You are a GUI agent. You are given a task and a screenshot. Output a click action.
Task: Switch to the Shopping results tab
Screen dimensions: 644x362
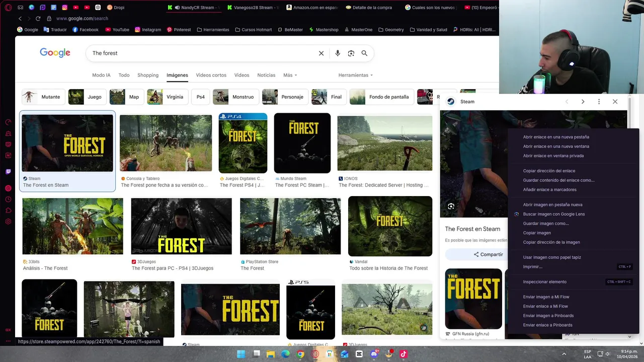[148, 75]
